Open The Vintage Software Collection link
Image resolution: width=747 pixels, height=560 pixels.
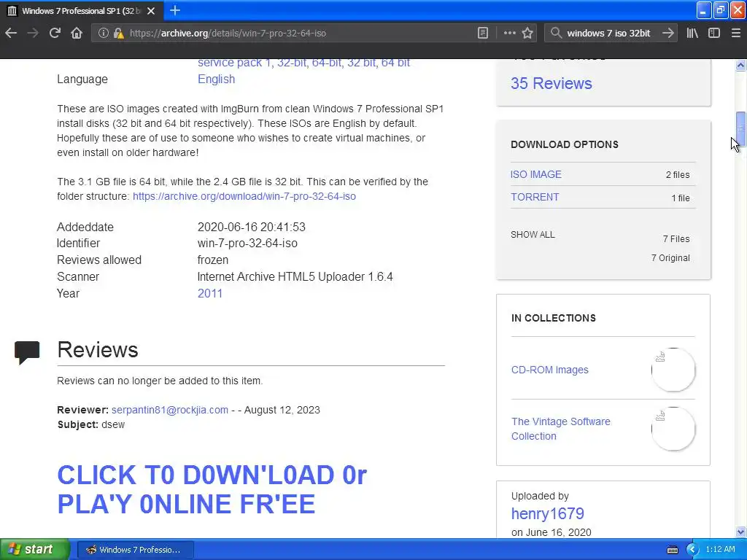pos(561,429)
